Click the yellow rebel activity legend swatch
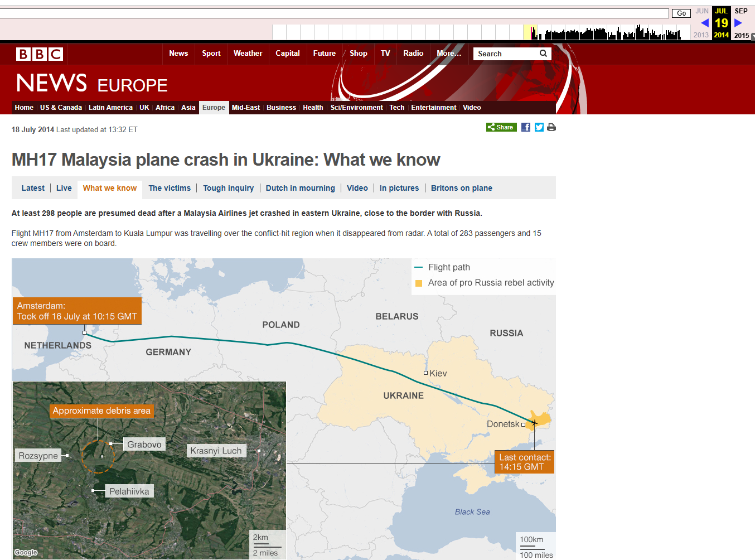The height and width of the screenshot is (560, 755). click(x=419, y=283)
